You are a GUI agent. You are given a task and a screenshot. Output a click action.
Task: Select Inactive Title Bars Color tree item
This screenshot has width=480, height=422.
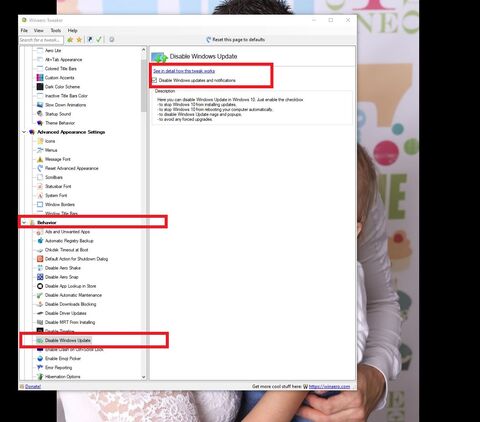coord(66,96)
